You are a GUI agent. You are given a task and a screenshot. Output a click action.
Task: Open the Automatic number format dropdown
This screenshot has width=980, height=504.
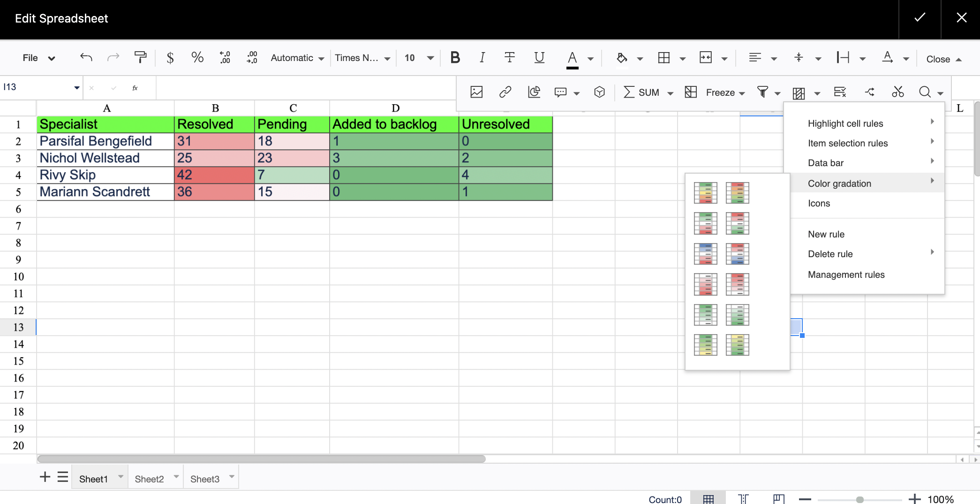[297, 58]
